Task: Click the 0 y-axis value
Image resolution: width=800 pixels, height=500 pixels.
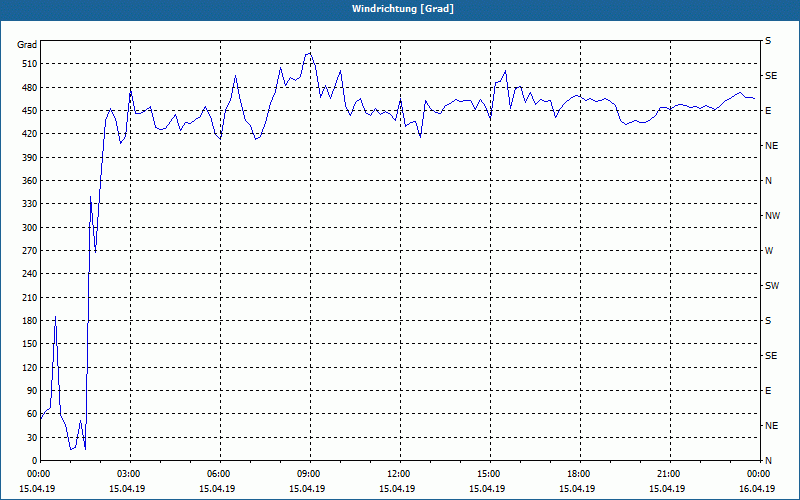Action: coord(34,461)
